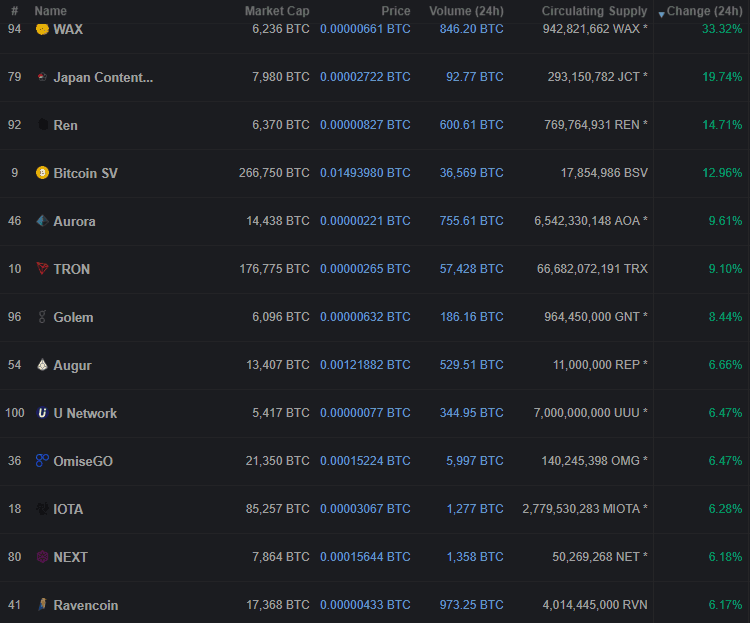Screen dimensions: 750x623
Task: Click TRON volume 57,428 BTC
Action: (x=471, y=268)
